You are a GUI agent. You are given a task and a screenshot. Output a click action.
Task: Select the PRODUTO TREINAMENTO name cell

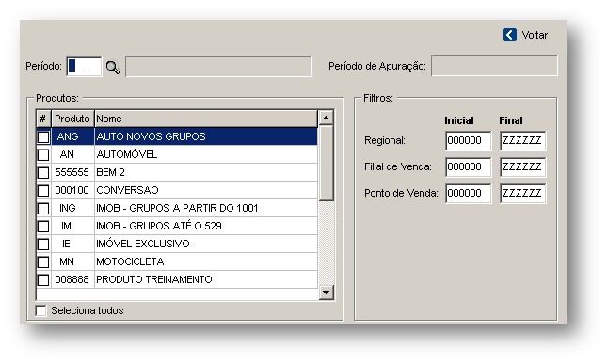click(x=206, y=279)
